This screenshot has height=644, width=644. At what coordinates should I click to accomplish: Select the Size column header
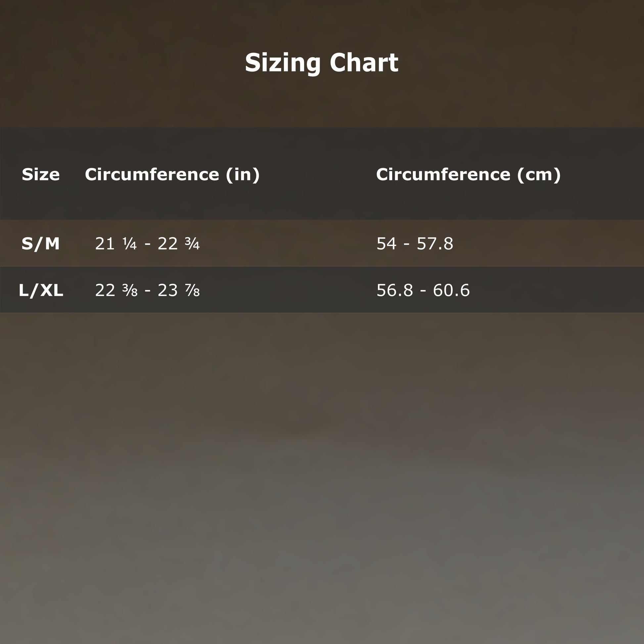41,174
